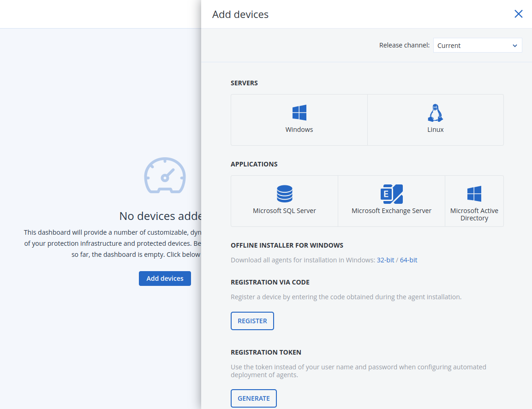532x409 pixels.
Task: Click the Microsoft Exchange Server label
Action: (392, 211)
